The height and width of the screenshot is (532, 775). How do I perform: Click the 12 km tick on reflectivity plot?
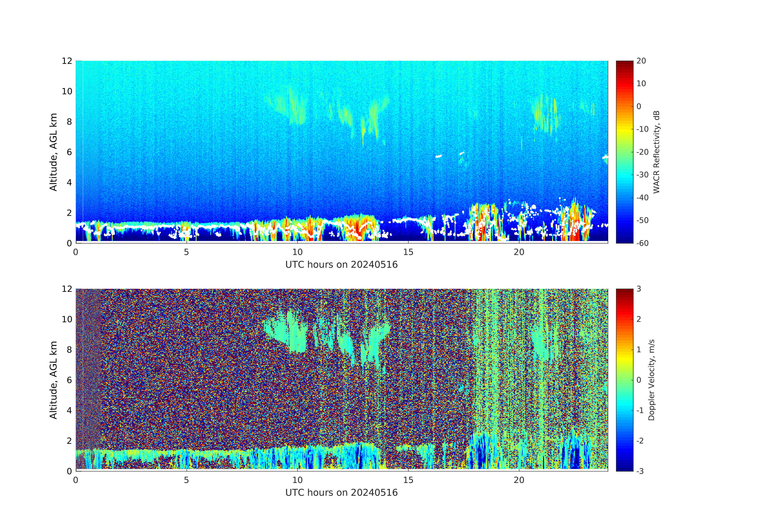[67, 61]
